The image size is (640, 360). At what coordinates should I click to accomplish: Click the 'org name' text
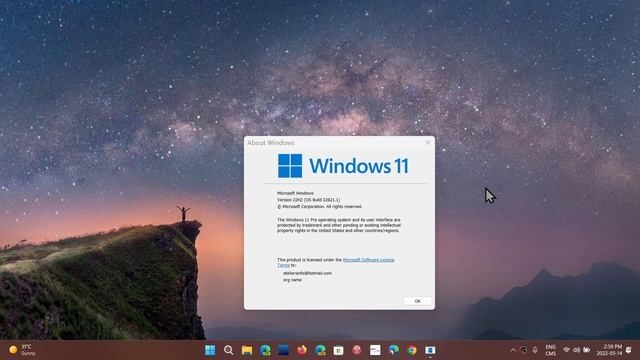point(292,280)
